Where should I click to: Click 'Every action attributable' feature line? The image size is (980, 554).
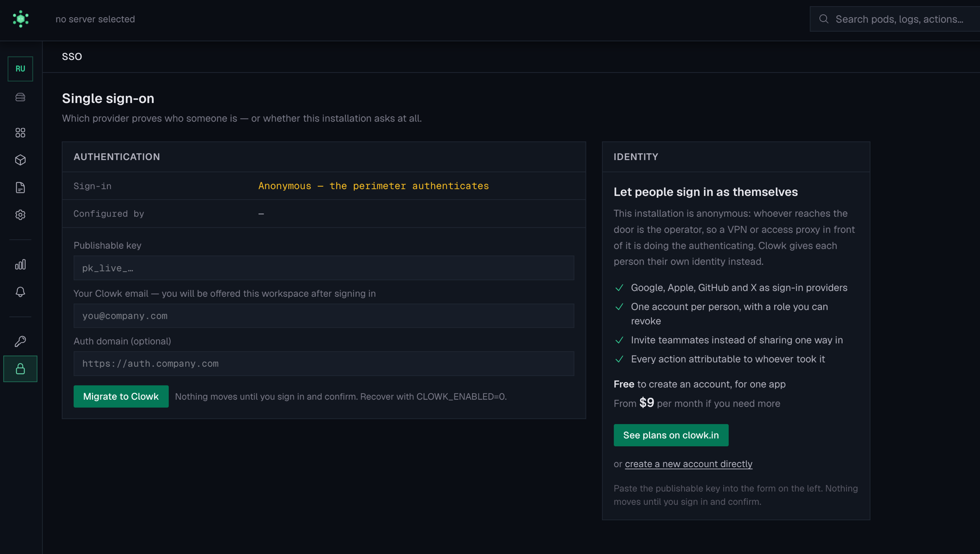(728, 359)
